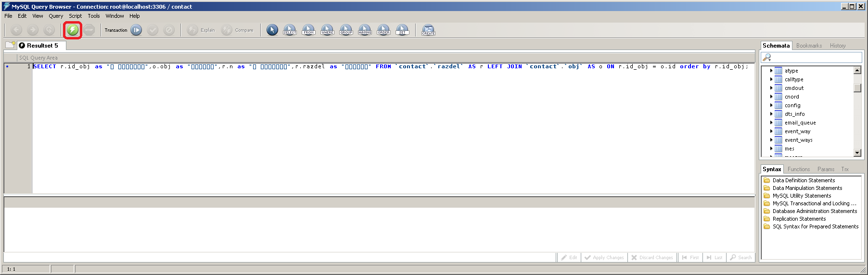868x275 pixels.
Task: Click the Explain query icon
Action: tap(192, 30)
